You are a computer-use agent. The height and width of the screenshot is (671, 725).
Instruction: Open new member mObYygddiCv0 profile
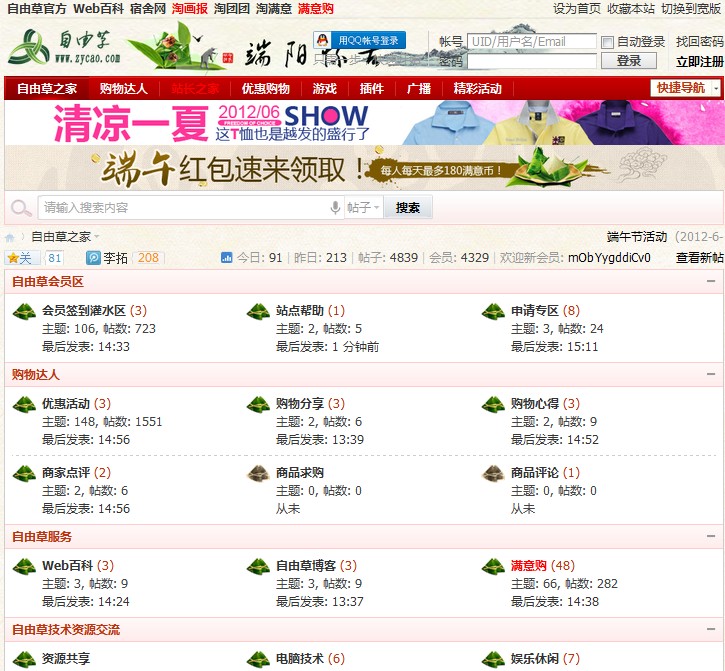pos(609,258)
